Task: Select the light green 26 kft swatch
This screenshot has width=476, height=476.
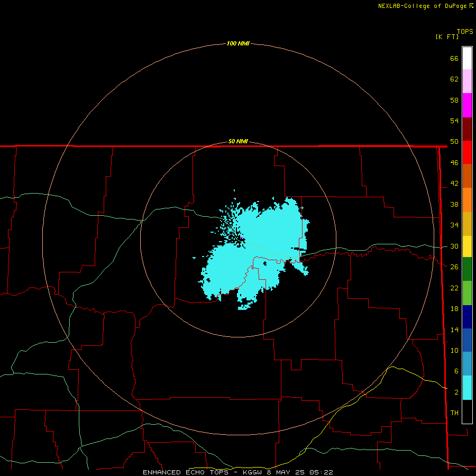Action: pyautogui.click(x=467, y=293)
